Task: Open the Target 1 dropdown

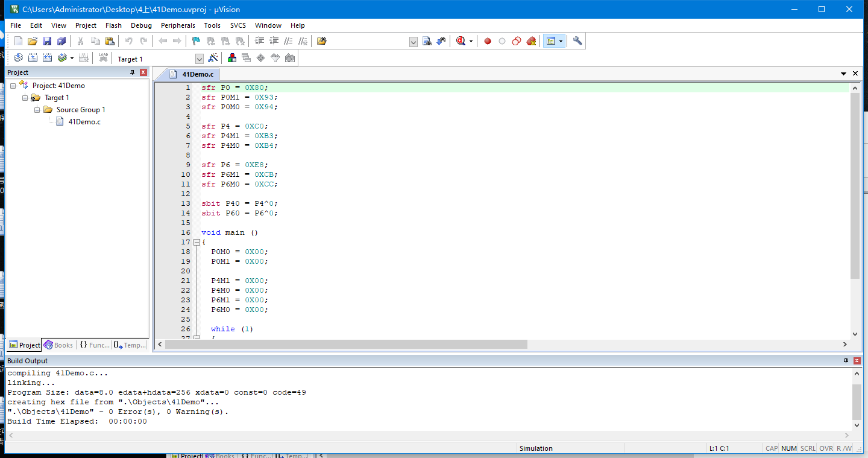Action: (200, 59)
